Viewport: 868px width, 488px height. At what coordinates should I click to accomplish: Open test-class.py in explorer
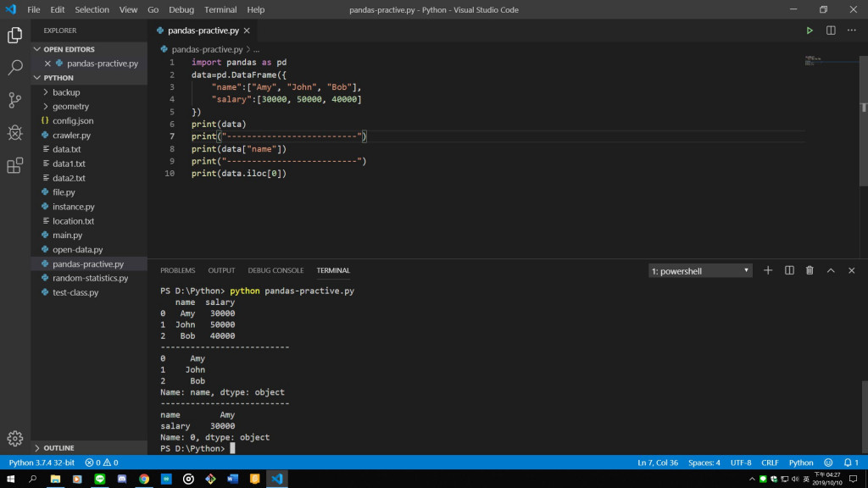tap(88, 292)
